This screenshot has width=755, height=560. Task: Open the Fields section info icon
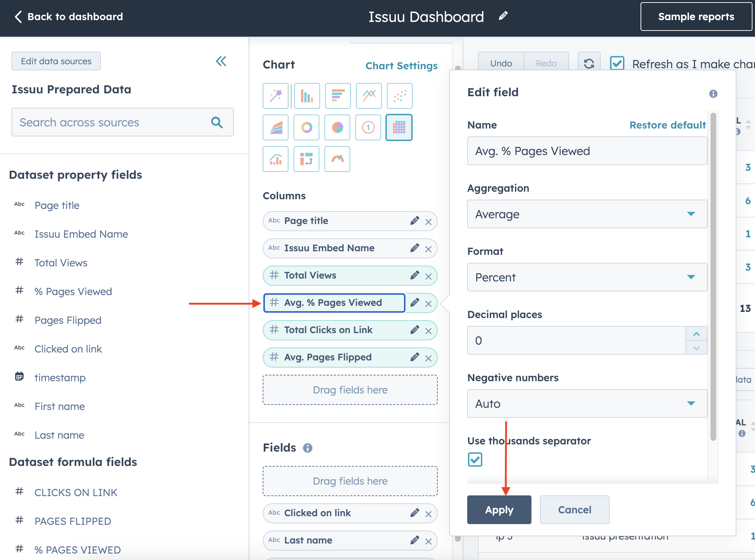click(x=308, y=448)
